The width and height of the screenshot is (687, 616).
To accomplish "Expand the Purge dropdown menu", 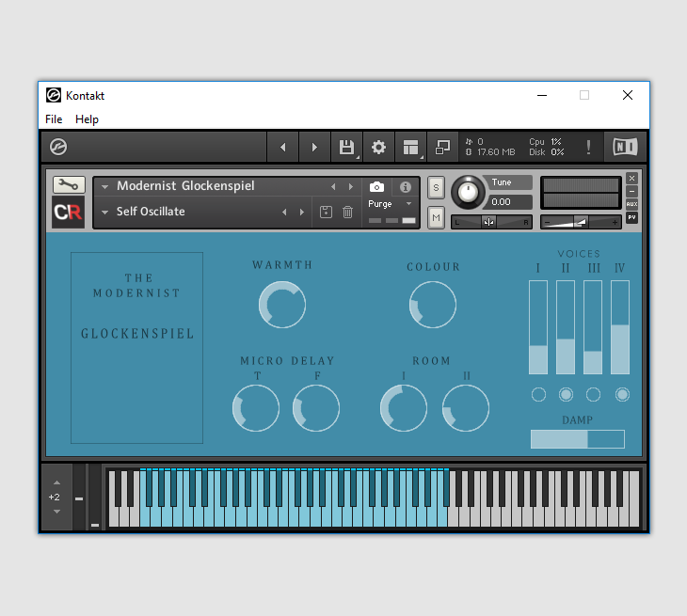I will pos(408,204).
